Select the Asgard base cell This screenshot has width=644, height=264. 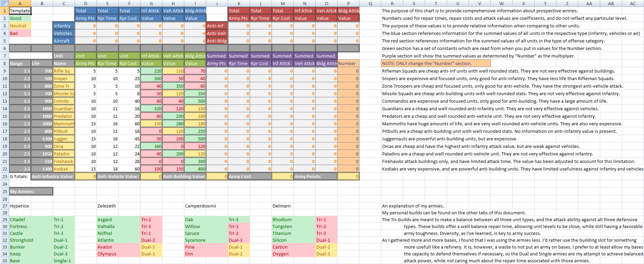tap(107, 219)
